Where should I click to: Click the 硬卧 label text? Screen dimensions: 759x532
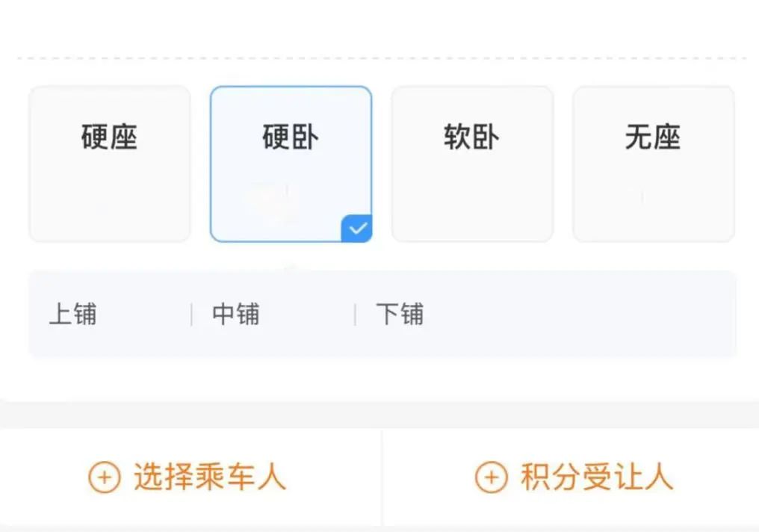click(x=291, y=138)
